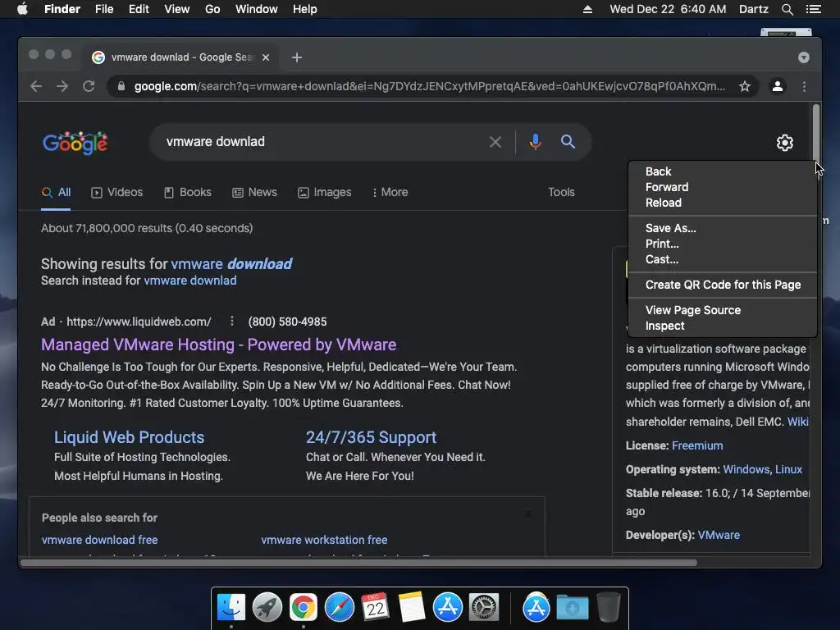Open Finder from the Dock
The width and height of the screenshot is (840, 630).
[x=231, y=608]
